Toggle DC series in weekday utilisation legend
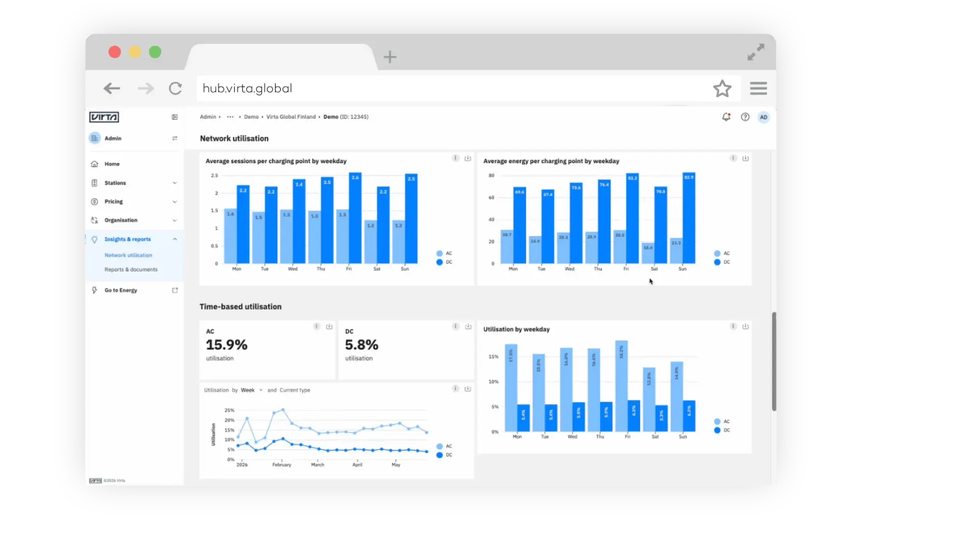 [x=722, y=431]
